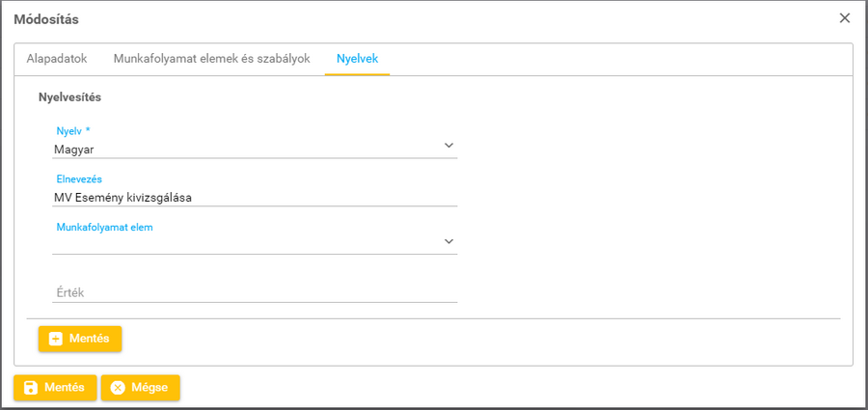The width and height of the screenshot is (868, 410).
Task: Click the Módosítás dialog title
Action: [46, 18]
